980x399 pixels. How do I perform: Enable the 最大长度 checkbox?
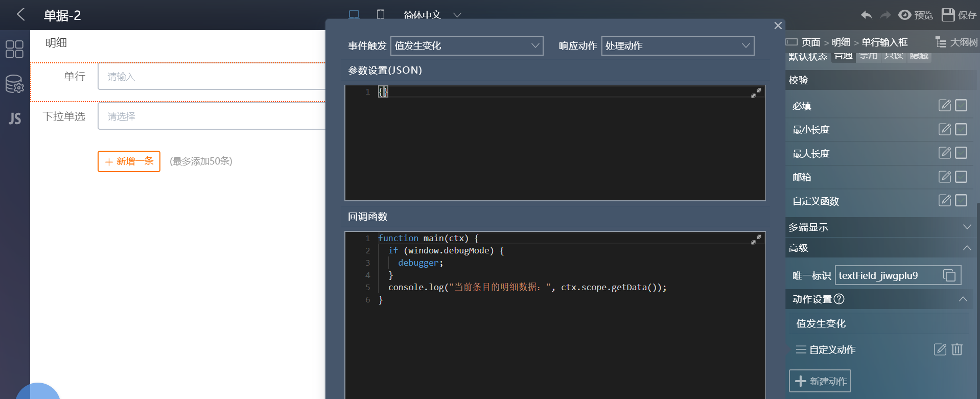[961, 153]
